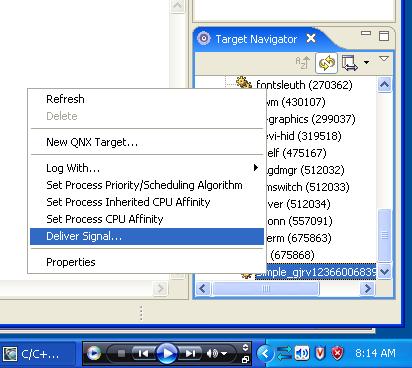Start playback with the Play button

click(167, 353)
